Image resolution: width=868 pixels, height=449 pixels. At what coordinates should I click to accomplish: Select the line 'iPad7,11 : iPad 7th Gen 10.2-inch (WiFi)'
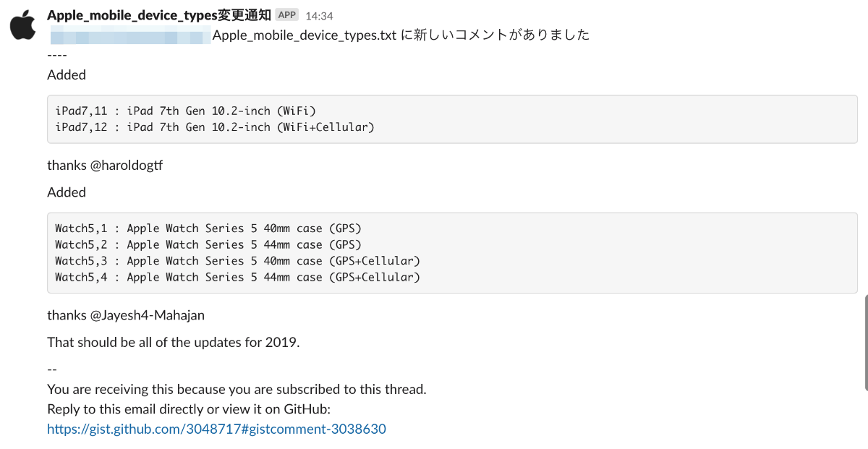click(186, 111)
